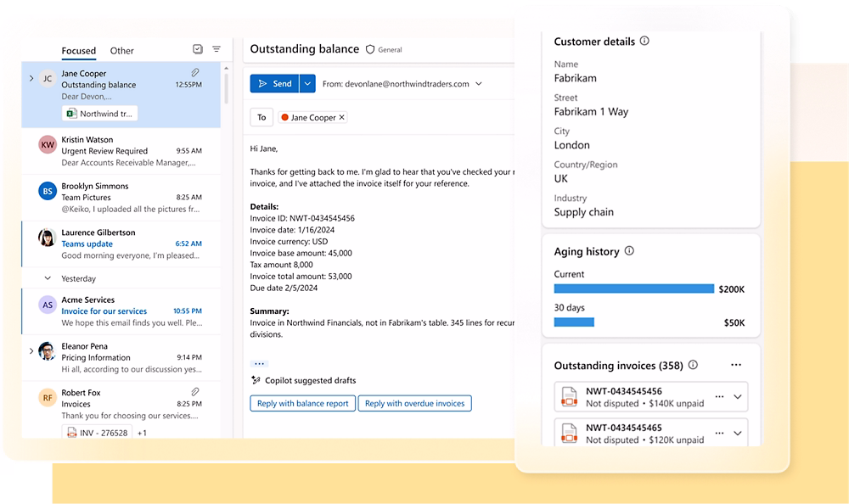
Task: Click the Fabrikam 1 Way street value
Action: (591, 111)
